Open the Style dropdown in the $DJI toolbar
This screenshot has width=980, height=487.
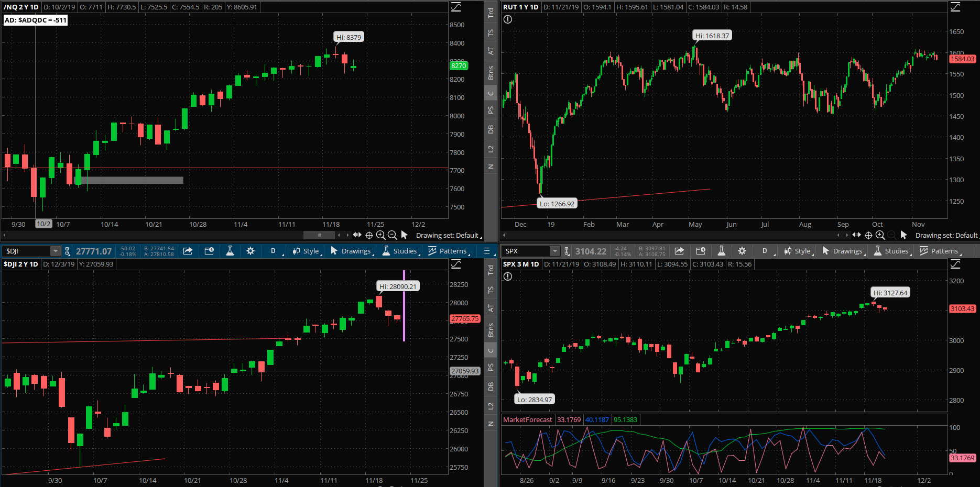click(x=306, y=251)
